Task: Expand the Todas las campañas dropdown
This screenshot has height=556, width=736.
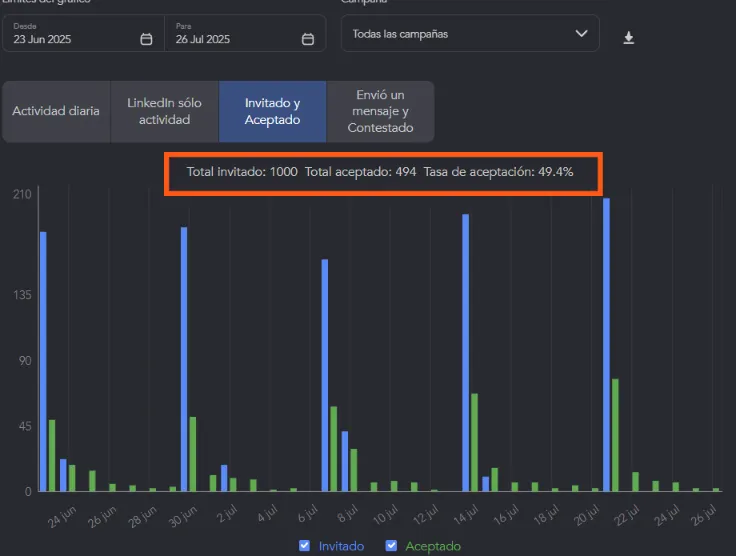Action: (x=470, y=33)
